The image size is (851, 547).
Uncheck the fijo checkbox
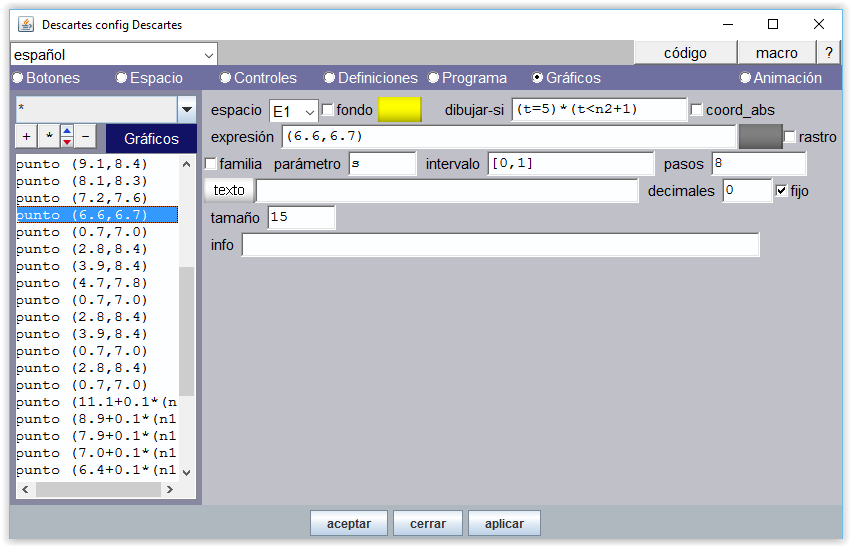pos(782,190)
